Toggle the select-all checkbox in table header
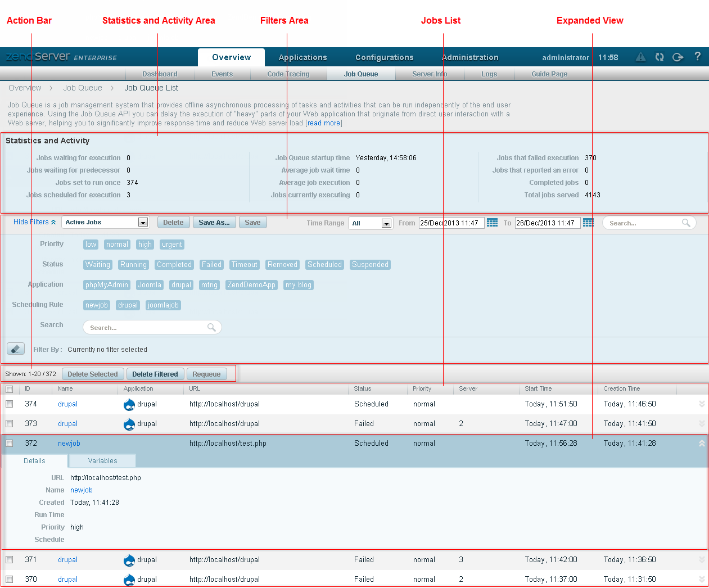The image size is (709, 588). coord(10,389)
